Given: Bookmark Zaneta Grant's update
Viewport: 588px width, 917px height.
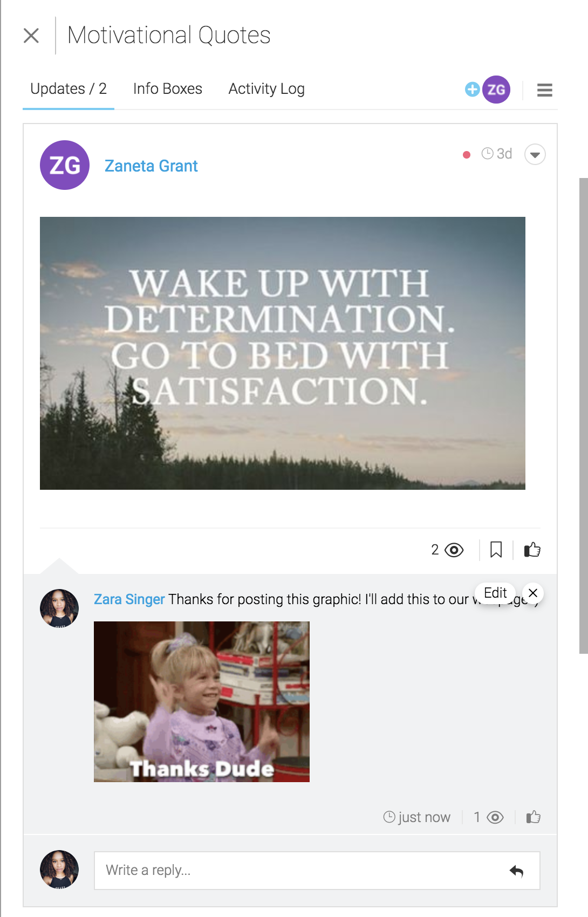Looking at the screenshot, I should coord(496,550).
